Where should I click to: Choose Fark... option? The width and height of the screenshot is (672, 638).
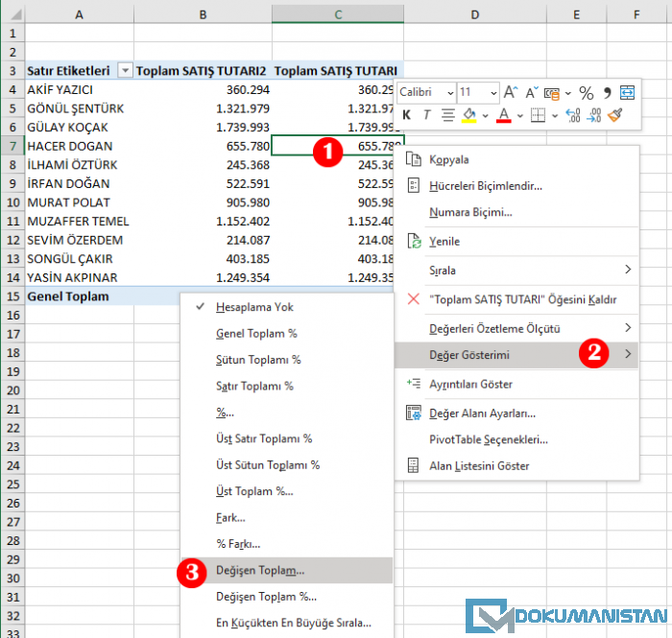coord(230,518)
